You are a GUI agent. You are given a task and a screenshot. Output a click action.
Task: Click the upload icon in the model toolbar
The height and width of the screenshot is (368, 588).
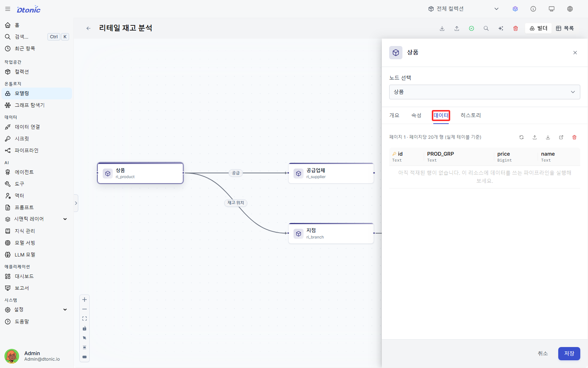(457, 28)
